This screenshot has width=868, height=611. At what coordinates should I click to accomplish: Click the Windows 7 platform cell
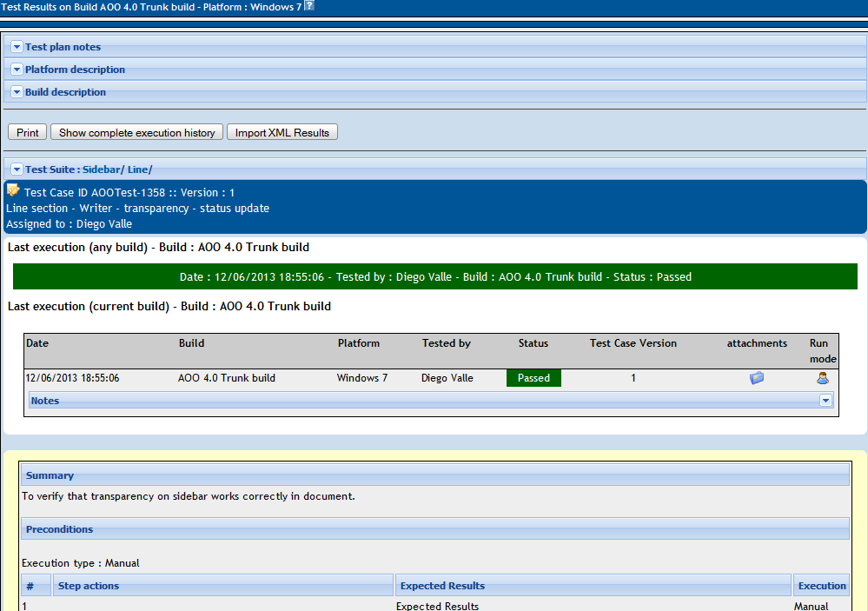pyautogui.click(x=362, y=378)
